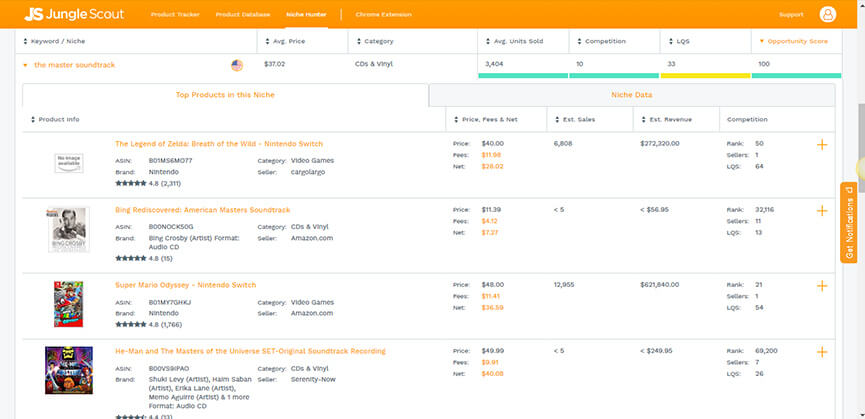
Task: Sort by Category column header
Action: tap(375, 41)
